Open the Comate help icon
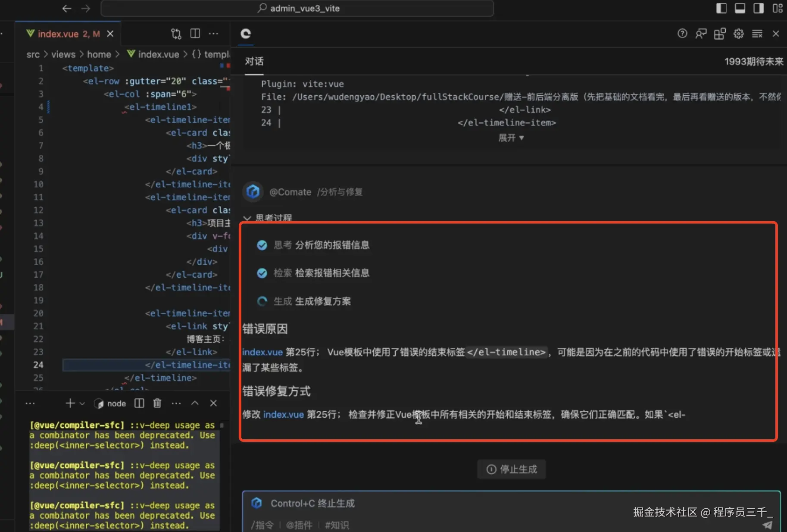 682,34
